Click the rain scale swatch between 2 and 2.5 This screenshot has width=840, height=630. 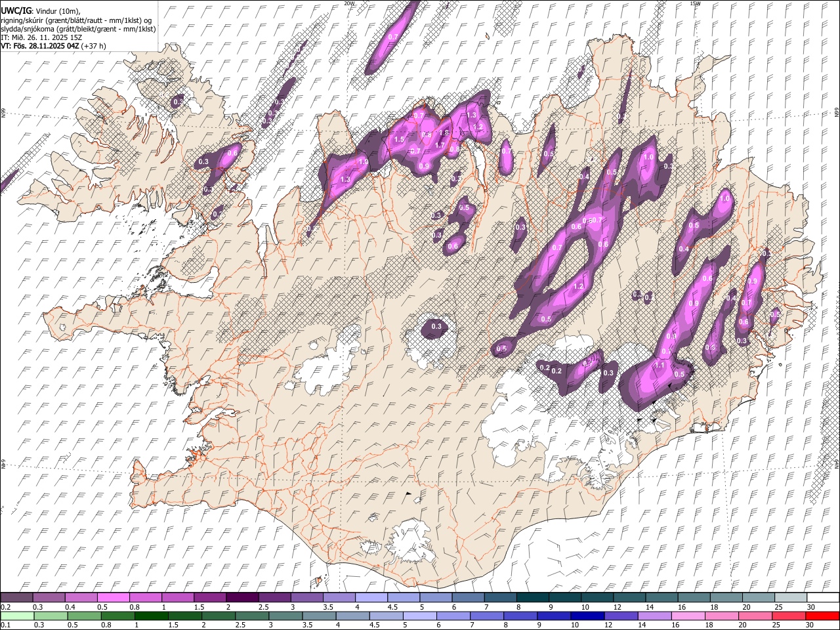pos(219,616)
